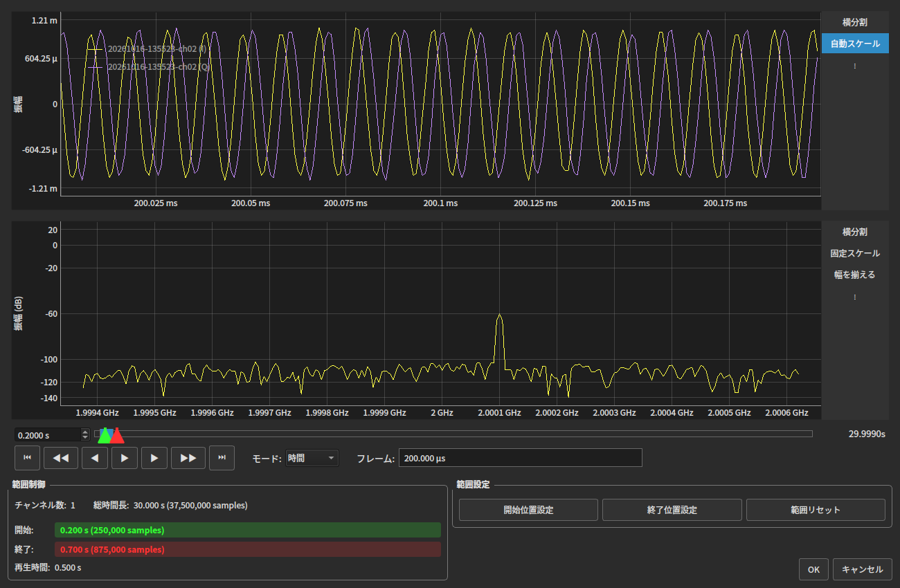Click the red end marker on the timeline

(117, 435)
